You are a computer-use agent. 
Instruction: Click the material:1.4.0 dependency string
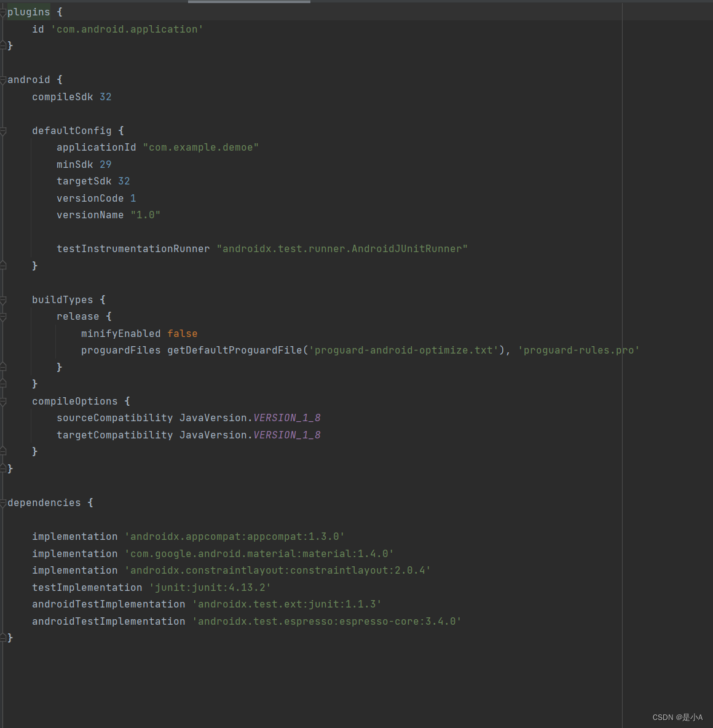tap(259, 554)
